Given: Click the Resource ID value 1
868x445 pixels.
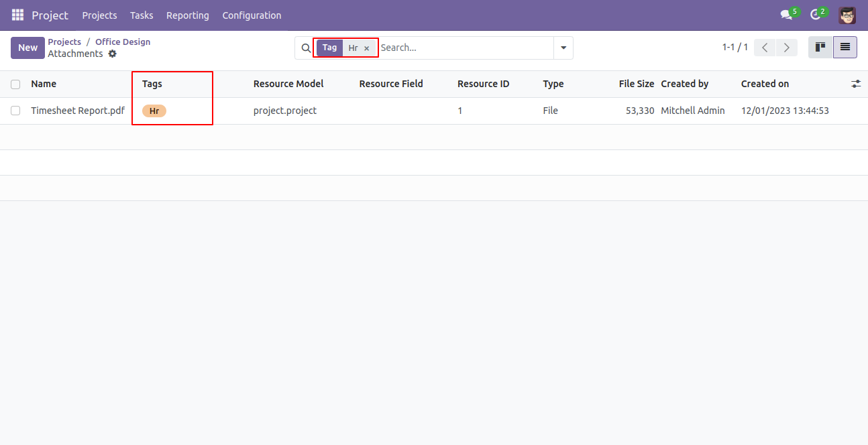Looking at the screenshot, I should coord(460,111).
